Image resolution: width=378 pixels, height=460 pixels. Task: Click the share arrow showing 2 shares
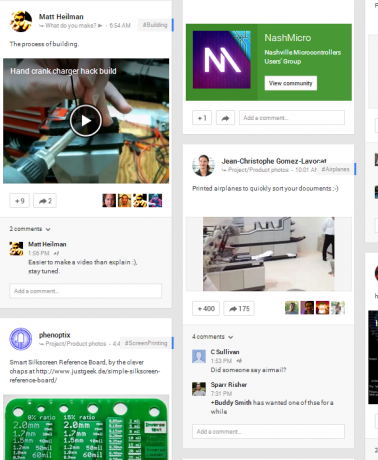click(x=45, y=201)
